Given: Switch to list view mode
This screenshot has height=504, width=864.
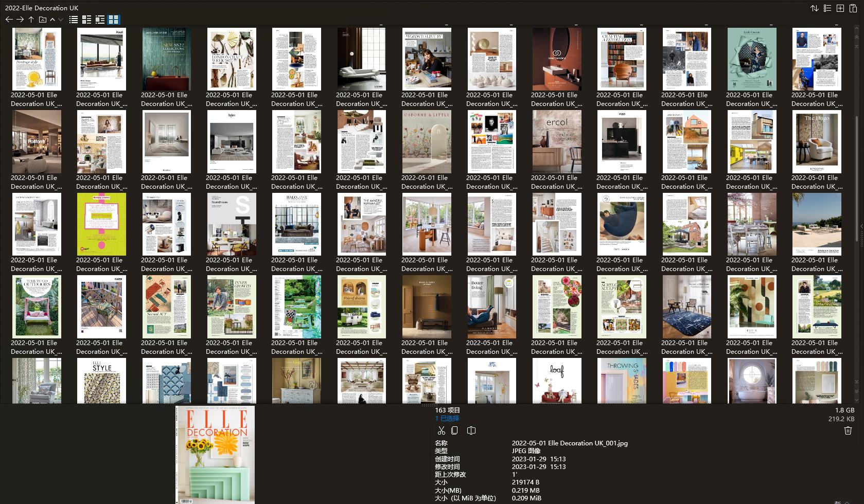Looking at the screenshot, I should click(73, 20).
